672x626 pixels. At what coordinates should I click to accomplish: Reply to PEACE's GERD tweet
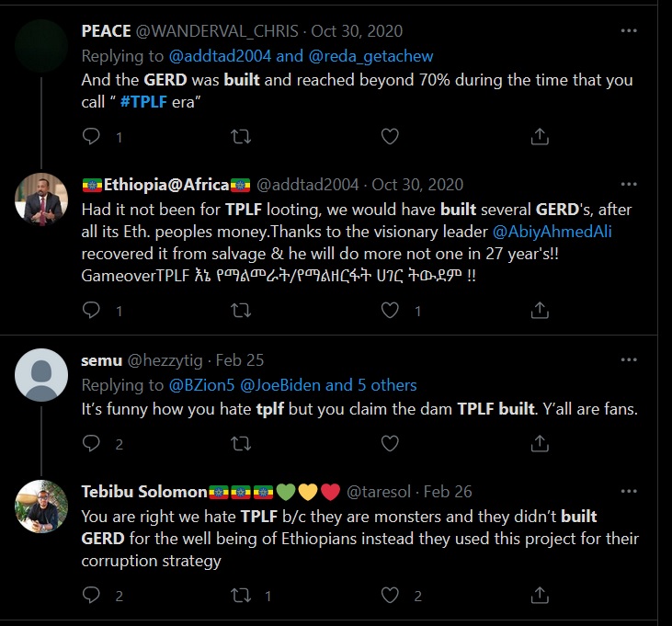pyautogui.click(x=92, y=137)
